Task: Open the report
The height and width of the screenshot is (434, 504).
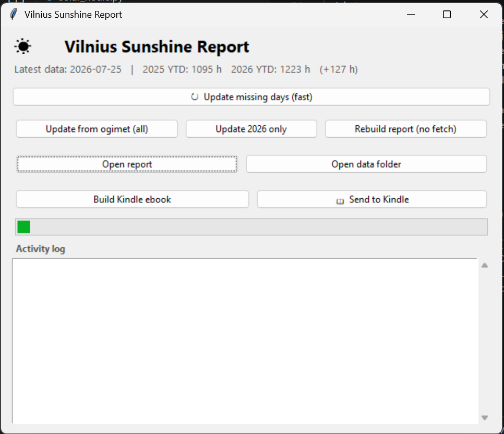Action: click(x=127, y=164)
